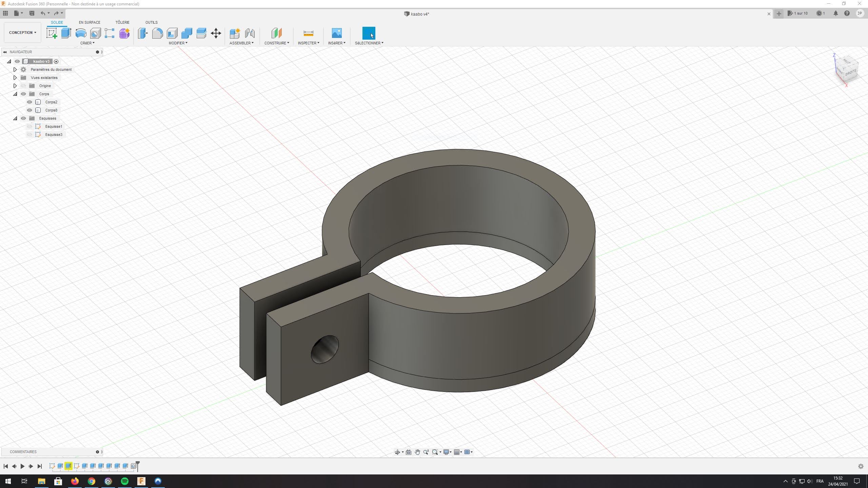Select the Zoom plus/minus tool
This screenshot has height=488, width=868.
point(426,452)
